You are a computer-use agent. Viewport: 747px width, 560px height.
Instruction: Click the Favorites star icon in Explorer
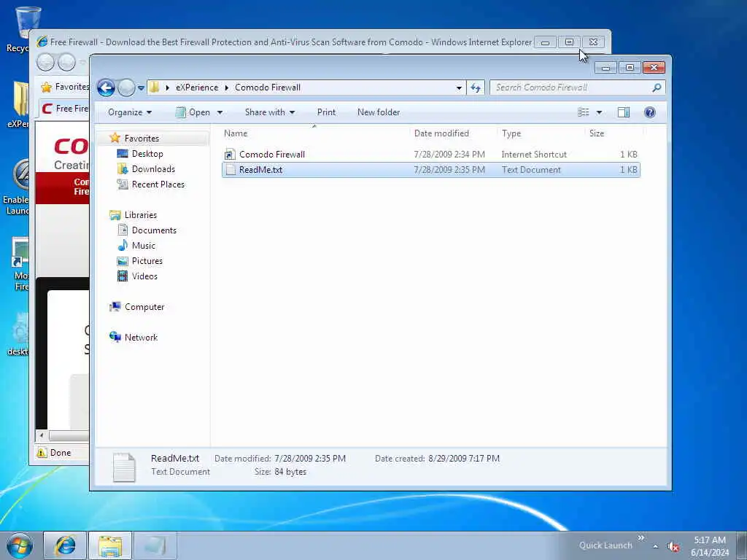[x=115, y=138]
